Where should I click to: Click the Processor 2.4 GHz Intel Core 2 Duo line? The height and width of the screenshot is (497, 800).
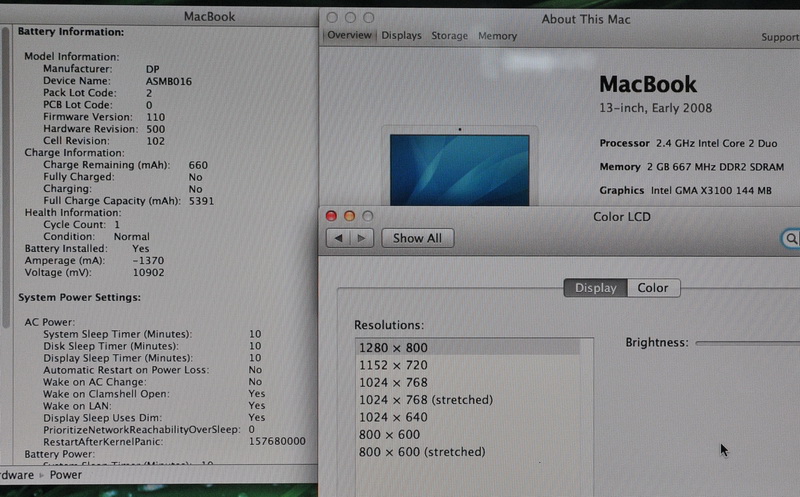click(x=688, y=143)
